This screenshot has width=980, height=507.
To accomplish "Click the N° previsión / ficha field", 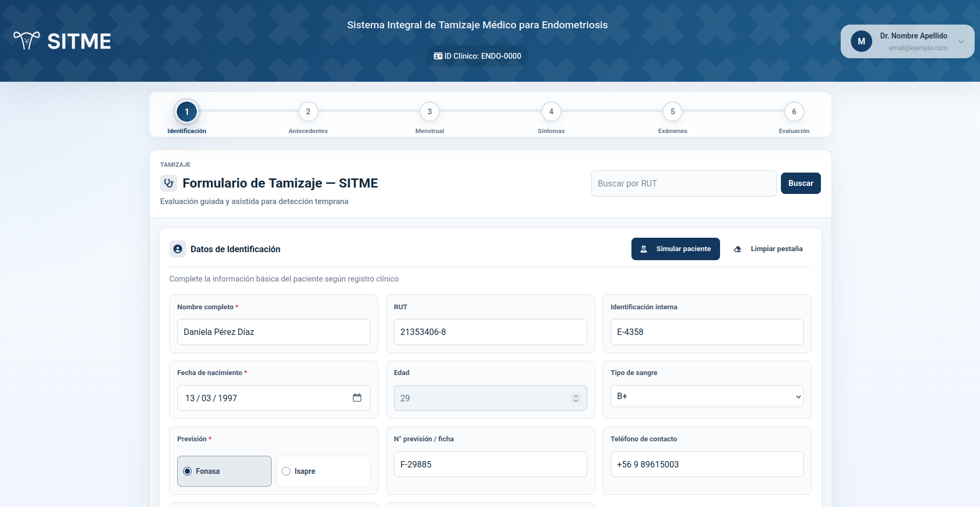I will 491,464.
